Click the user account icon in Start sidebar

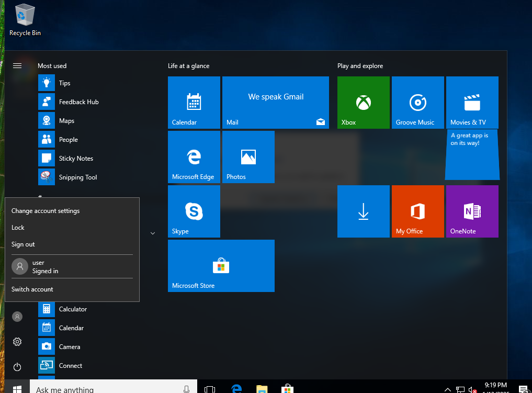coord(17,317)
